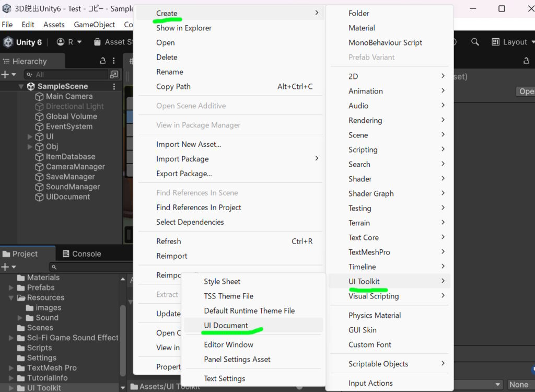535x392 pixels.
Task: Choose MonoBehaviour Script
Action: pyautogui.click(x=389, y=43)
